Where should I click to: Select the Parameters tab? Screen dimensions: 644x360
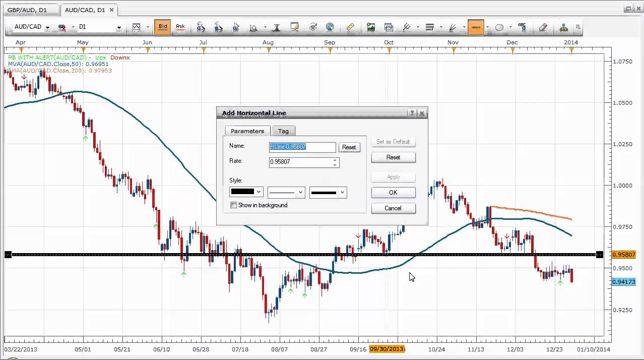[x=247, y=131]
